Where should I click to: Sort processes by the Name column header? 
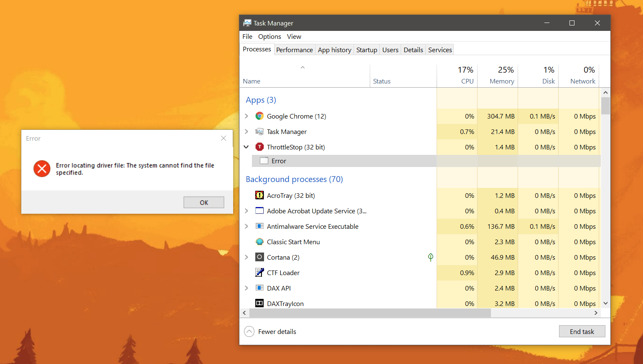point(305,76)
